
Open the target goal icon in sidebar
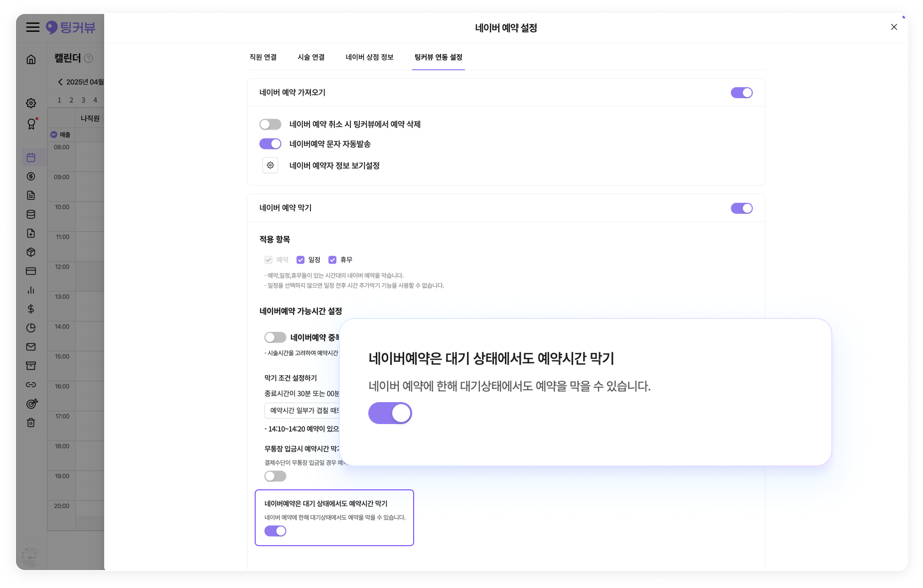coord(31,404)
